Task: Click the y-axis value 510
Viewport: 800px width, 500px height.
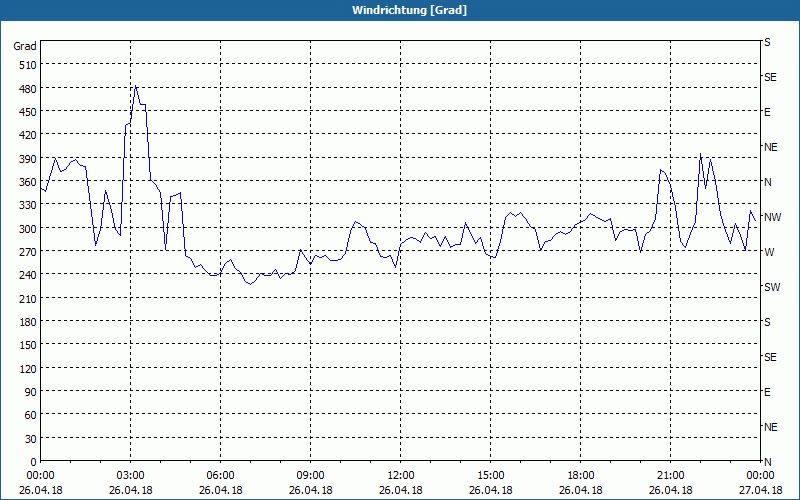Action: pyautogui.click(x=28, y=65)
